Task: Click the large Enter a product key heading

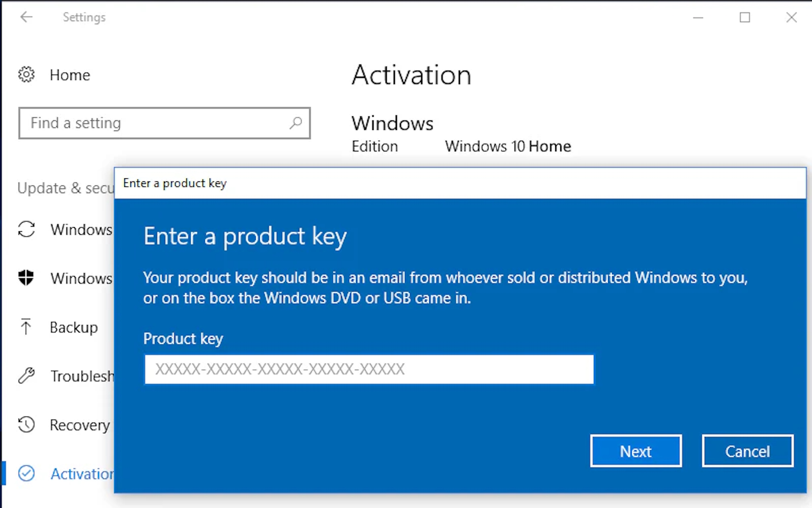Action: pyautogui.click(x=245, y=237)
